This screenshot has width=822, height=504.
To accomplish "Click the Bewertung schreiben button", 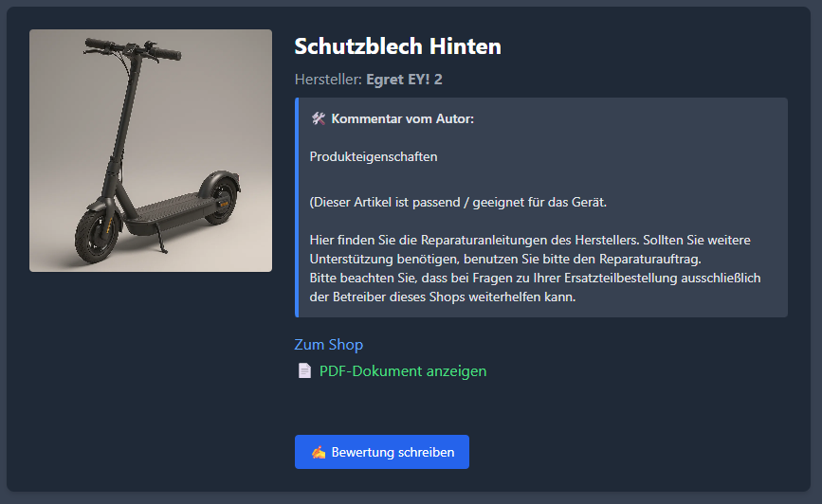I will [382, 452].
